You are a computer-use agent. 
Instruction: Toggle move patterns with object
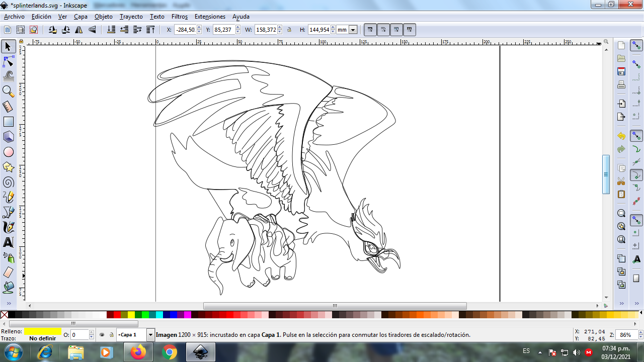[410, 30]
